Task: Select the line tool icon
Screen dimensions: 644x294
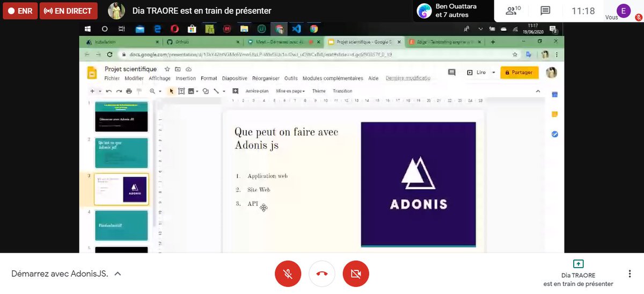Action: pos(216,91)
